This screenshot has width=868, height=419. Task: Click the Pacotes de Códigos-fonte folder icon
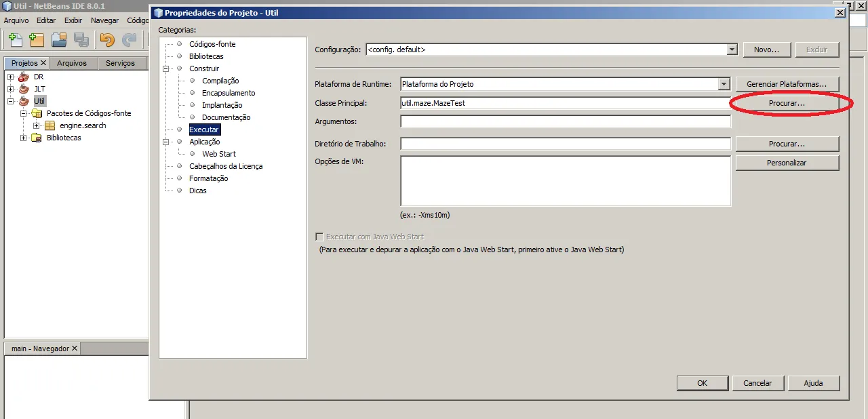[37, 113]
